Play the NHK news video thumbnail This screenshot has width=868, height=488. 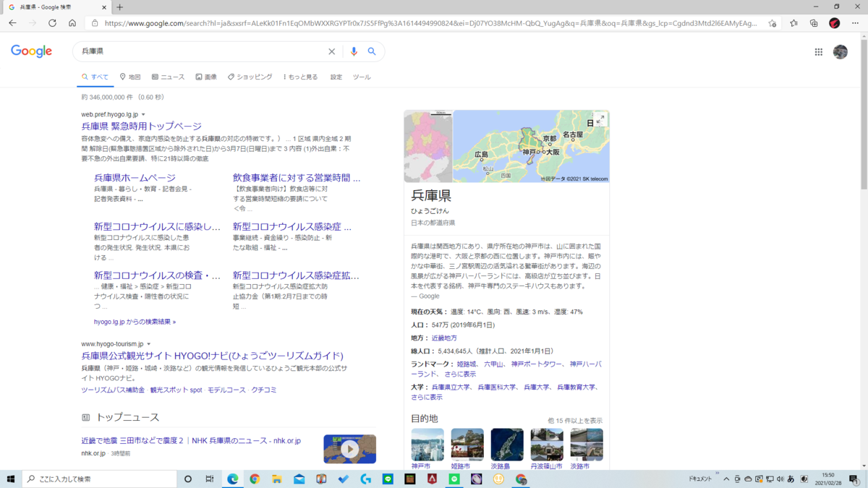click(x=349, y=449)
